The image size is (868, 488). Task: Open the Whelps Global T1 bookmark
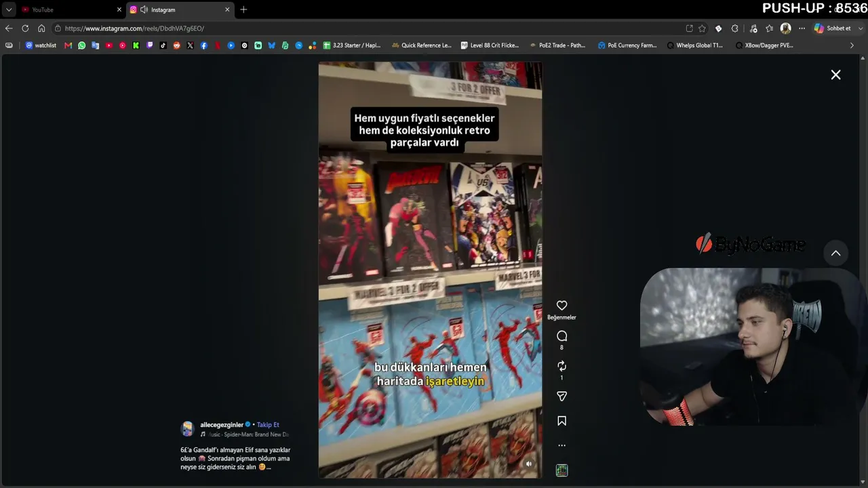(695, 45)
